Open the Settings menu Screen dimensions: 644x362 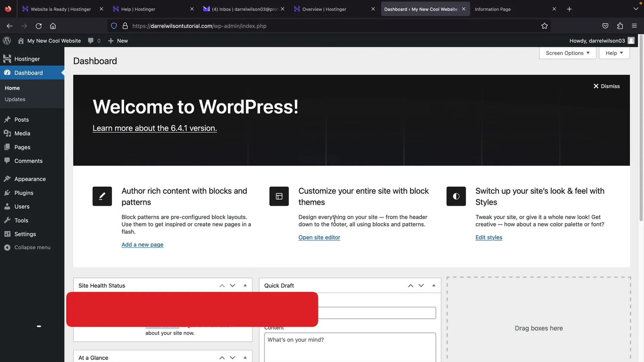pyautogui.click(x=32, y=234)
